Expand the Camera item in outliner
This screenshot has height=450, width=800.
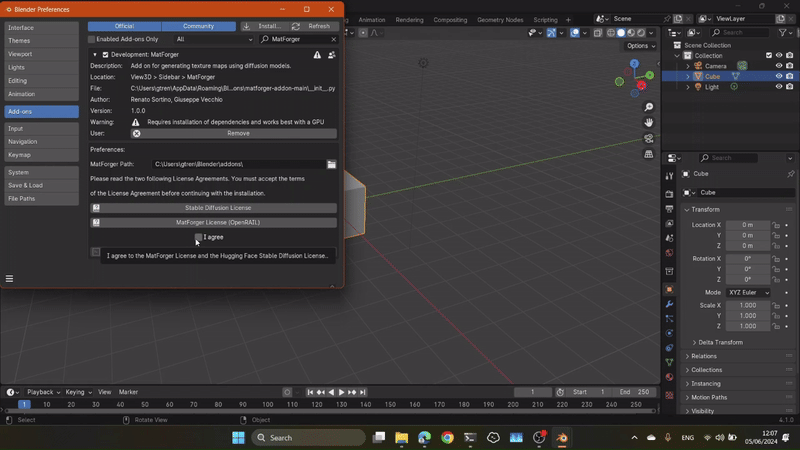click(x=688, y=66)
